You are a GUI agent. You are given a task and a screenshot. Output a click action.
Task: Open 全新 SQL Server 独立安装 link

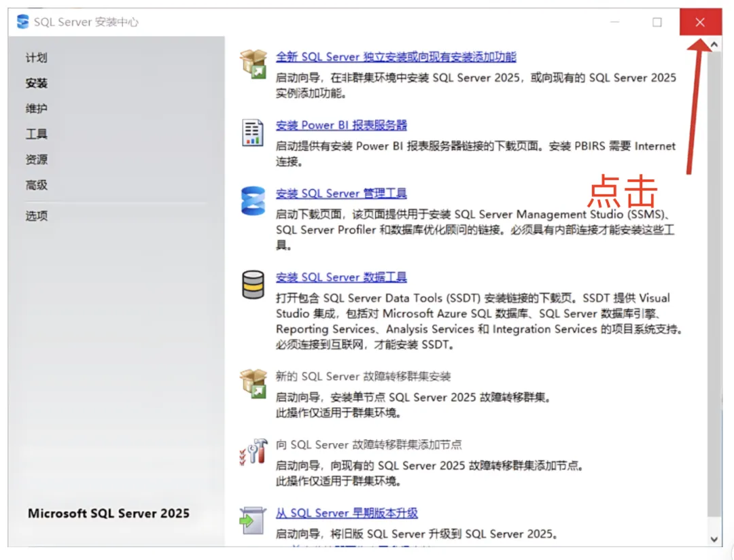(x=396, y=57)
